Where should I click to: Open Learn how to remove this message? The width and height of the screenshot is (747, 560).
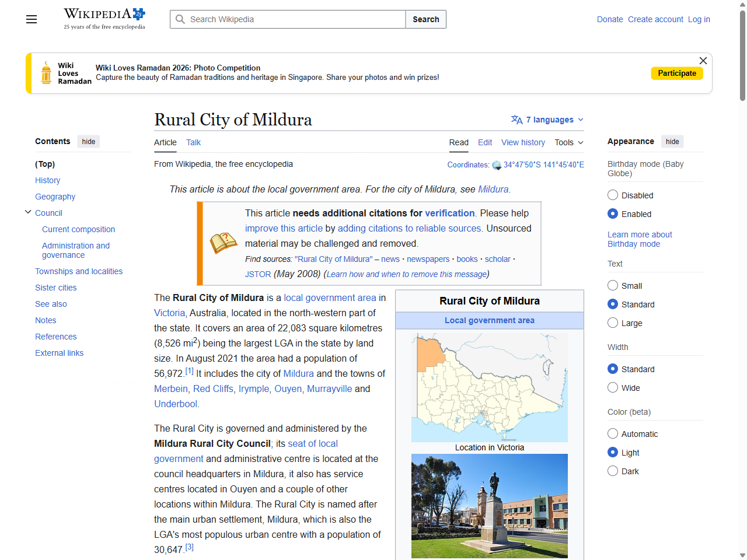(406, 274)
